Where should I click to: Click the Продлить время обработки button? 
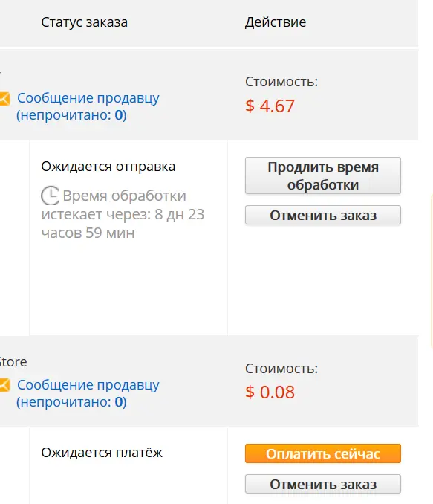323,175
